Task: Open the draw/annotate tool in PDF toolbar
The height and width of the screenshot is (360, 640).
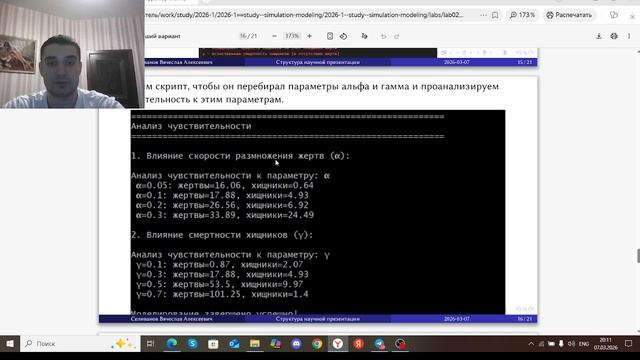Action: point(364,36)
